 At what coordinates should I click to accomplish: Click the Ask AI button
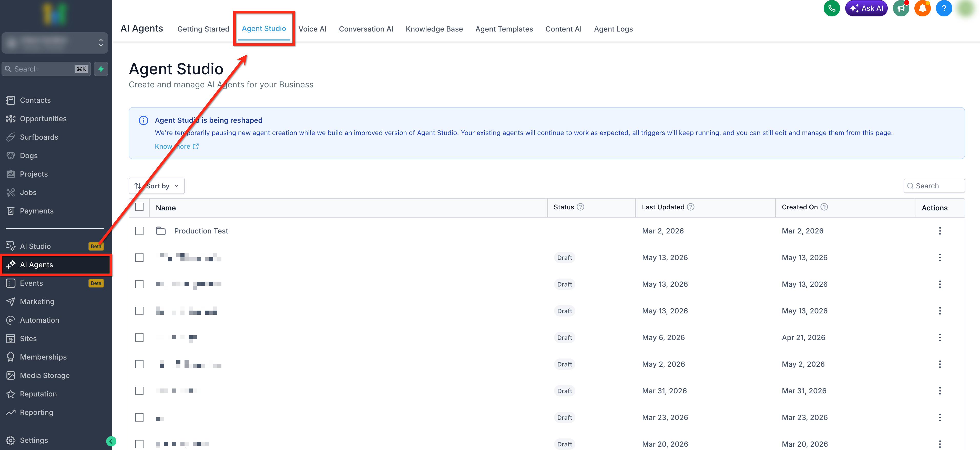click(x=866, y=8)
